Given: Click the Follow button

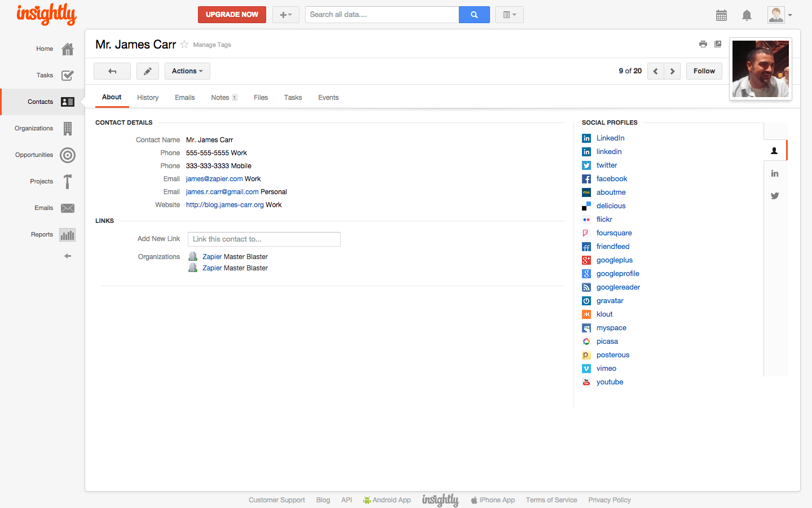Looking at the screenshot, I should tap(704, 71).
